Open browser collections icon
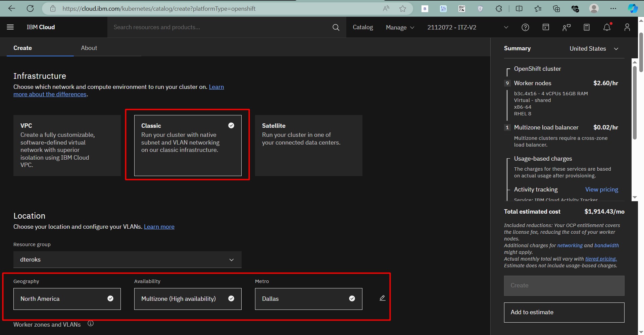This screenshot has width=644, height=335. 556,9
